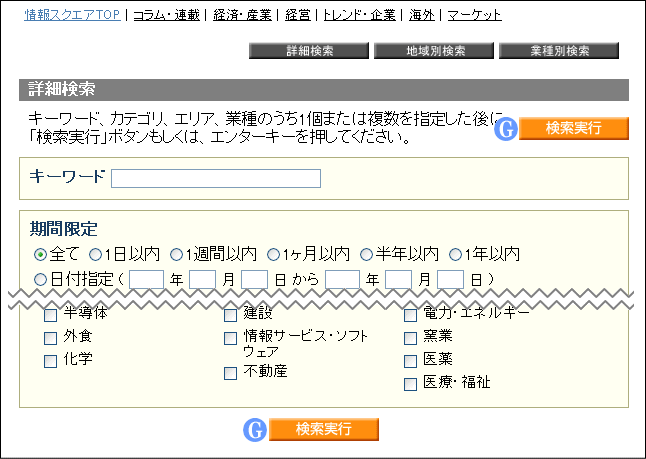Image resolution: width=646 pixels, height=459 pixels.
Task: Select the 半年以内 radio button
Action: point(367,255)
